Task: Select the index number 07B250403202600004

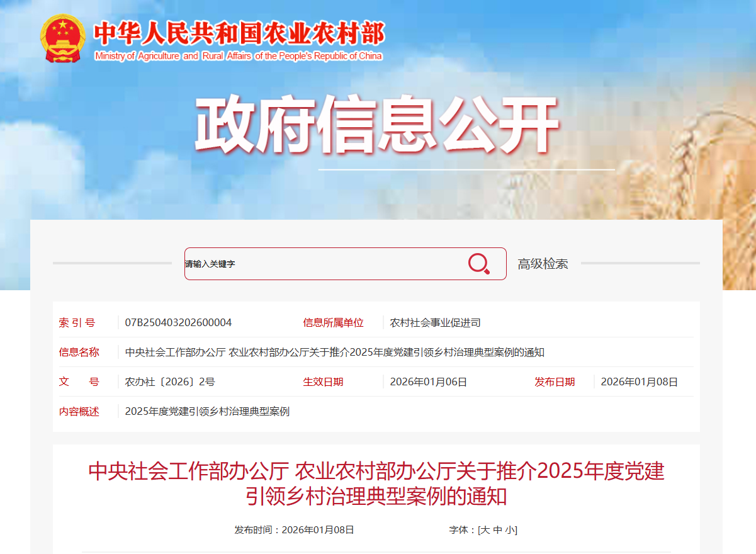Action: click(x=178, y=322)
